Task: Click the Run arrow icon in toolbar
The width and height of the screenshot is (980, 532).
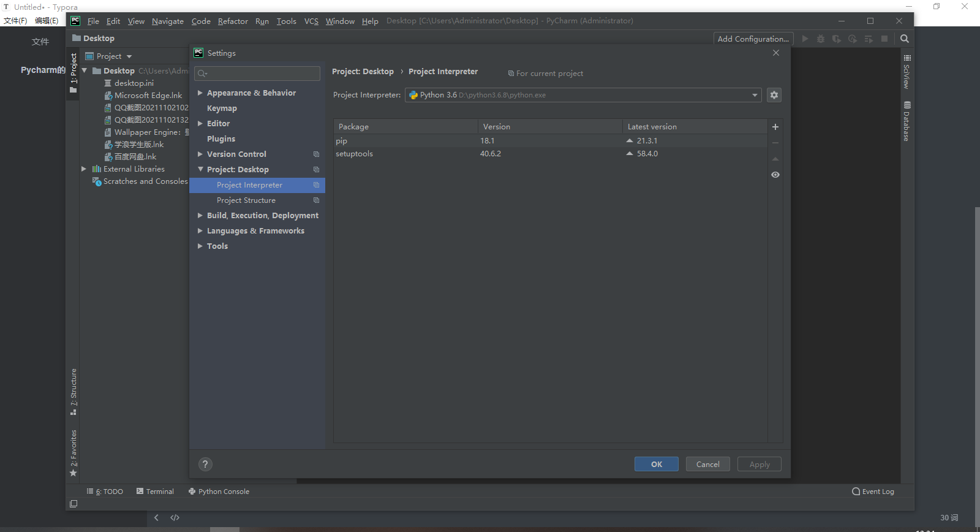Action: (x=805, y=39)
